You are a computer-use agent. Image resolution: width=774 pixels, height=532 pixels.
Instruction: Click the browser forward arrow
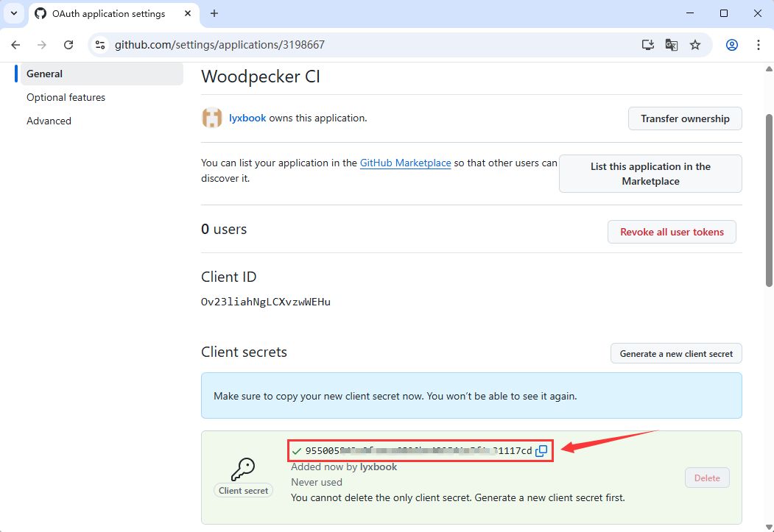pos(42,45)
